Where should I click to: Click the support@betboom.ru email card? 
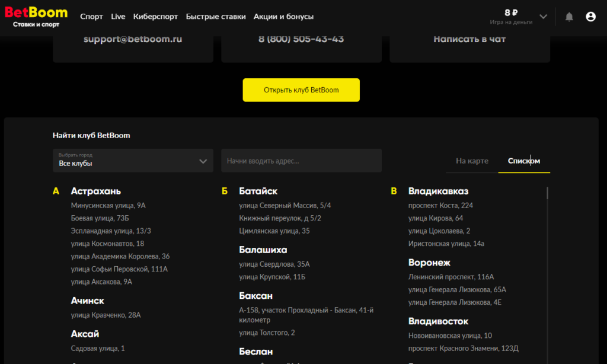point(133,49)
